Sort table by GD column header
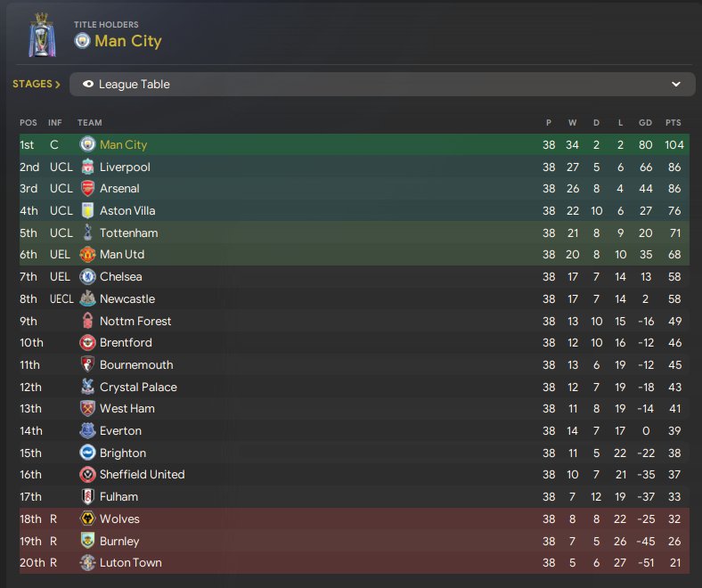The image size is (702, 588). [x=645, y=123]
